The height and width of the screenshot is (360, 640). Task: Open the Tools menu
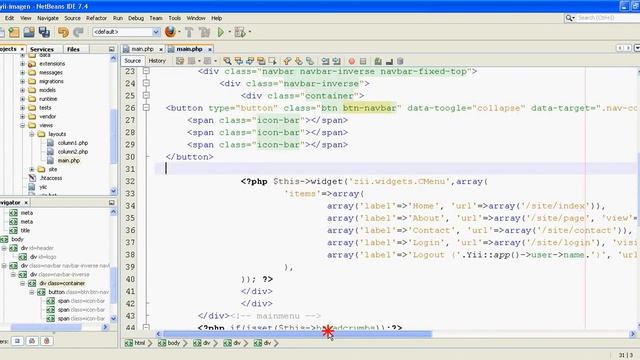pos(175,18)
